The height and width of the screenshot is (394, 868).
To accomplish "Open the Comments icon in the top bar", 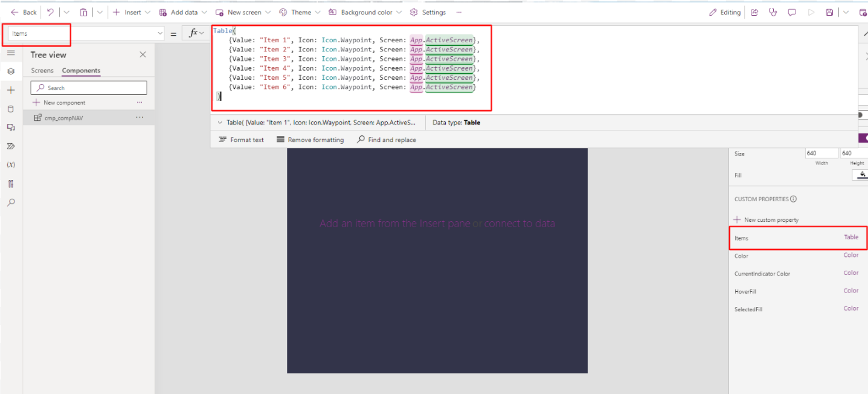I will point(792,12).
